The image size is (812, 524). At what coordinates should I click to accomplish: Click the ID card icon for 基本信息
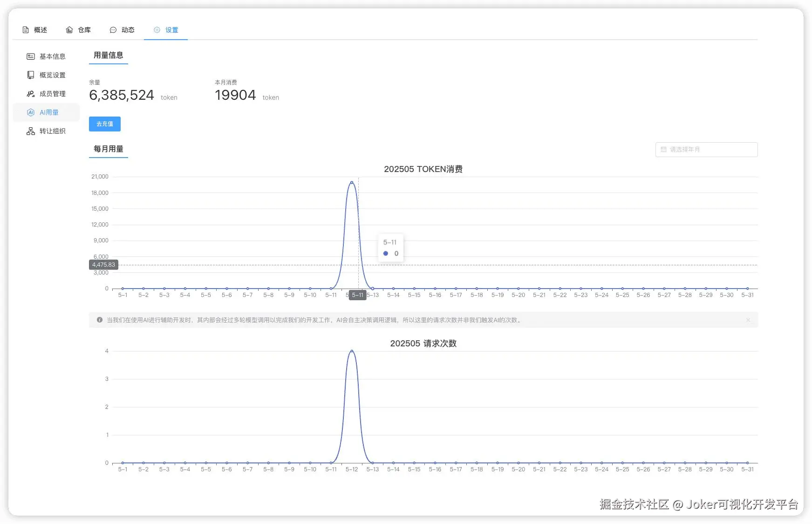(x=31, y=56)
